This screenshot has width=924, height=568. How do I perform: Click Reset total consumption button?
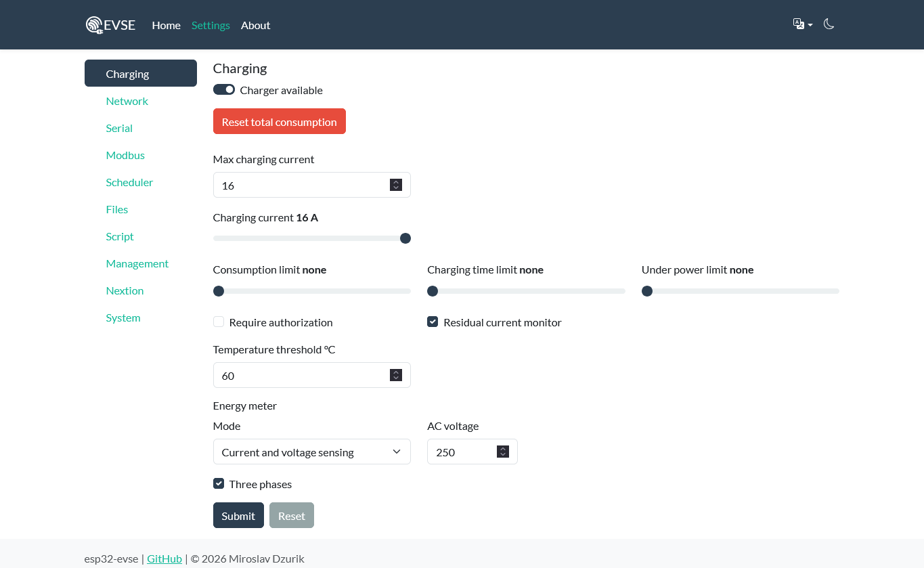(x=279, y=121)
